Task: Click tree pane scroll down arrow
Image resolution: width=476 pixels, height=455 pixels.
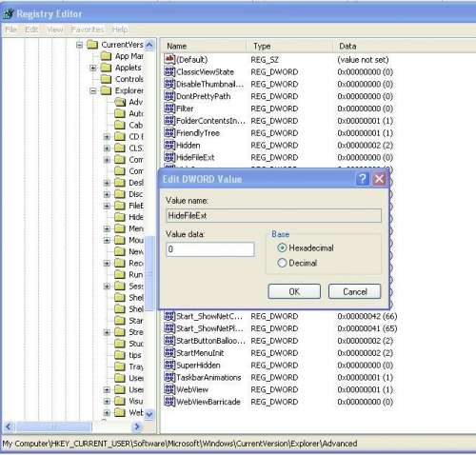Action: coord(149,414)
